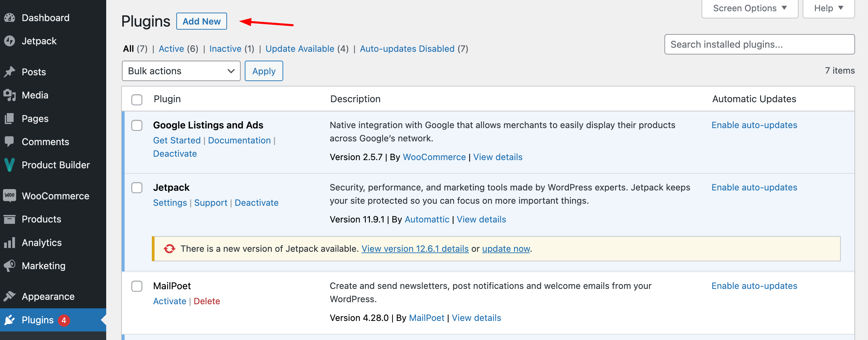868x340 pixels.
Task: Open the Bulk actions dropdown
Action: (181, 71)
